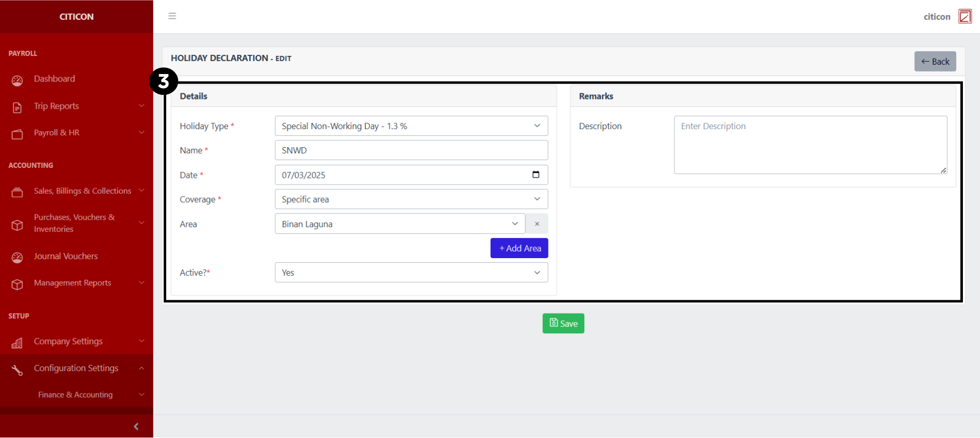Viewport: 980px width, 438px height.
Task: Click the Back button
Action: coord(934,62)
